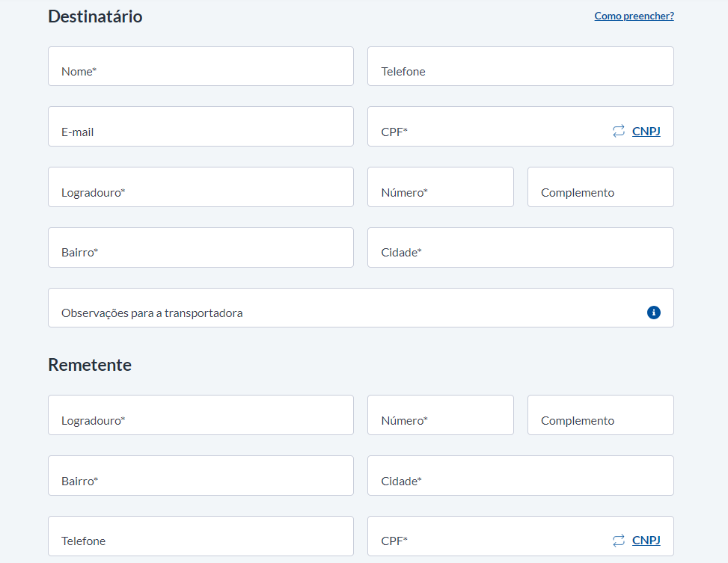
Task: Click the swap arrows icon in Destinatário CPF field
Action: (619, 131)
